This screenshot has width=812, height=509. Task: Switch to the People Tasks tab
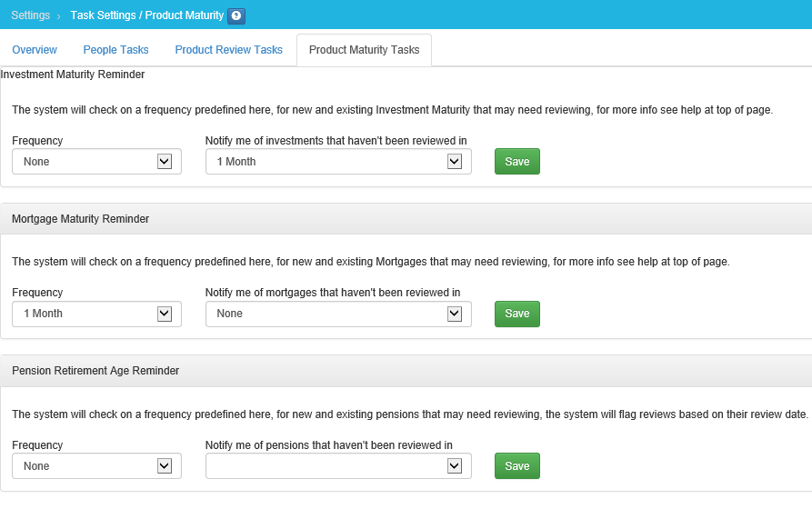115,50
